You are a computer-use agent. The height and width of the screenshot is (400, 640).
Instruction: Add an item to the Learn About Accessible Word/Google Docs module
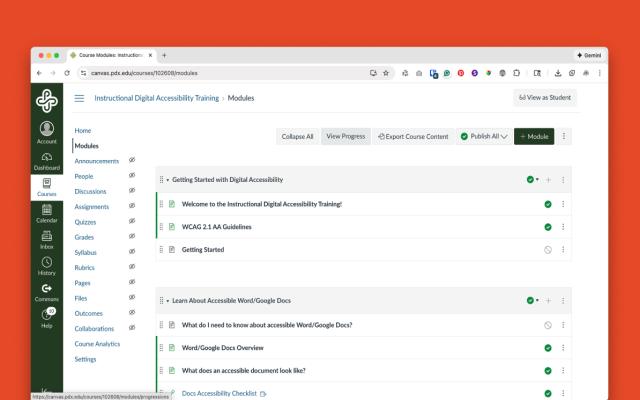point(548,300)
